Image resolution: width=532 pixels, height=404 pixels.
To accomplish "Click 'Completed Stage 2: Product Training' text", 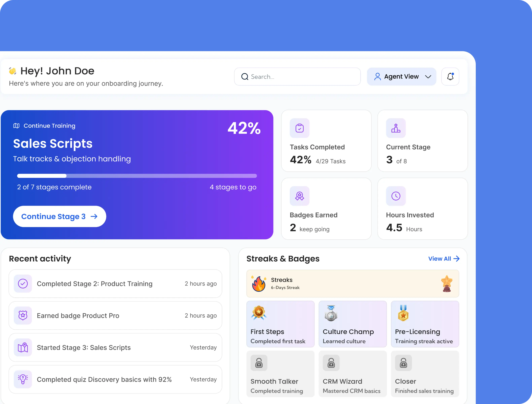I will pos(94,284).
